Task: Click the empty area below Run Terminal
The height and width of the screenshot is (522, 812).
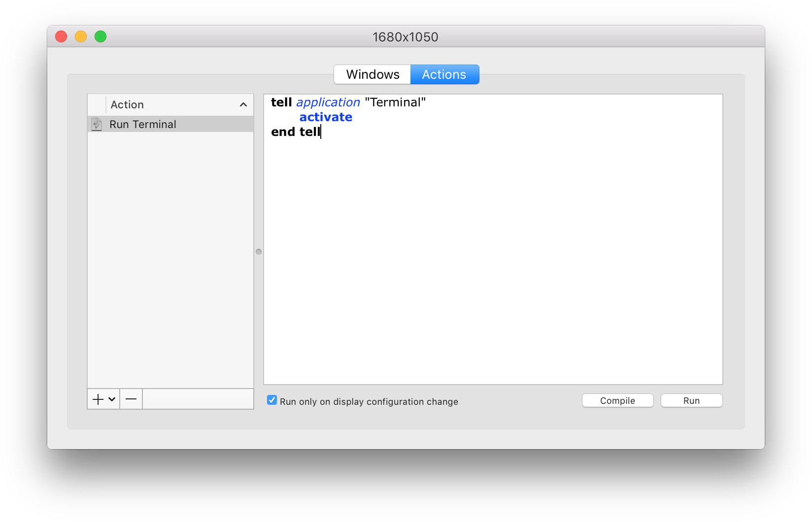Action: coord(170,256)
